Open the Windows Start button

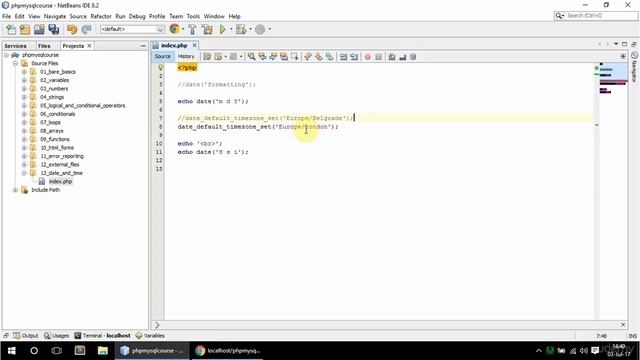coord(11,351)
